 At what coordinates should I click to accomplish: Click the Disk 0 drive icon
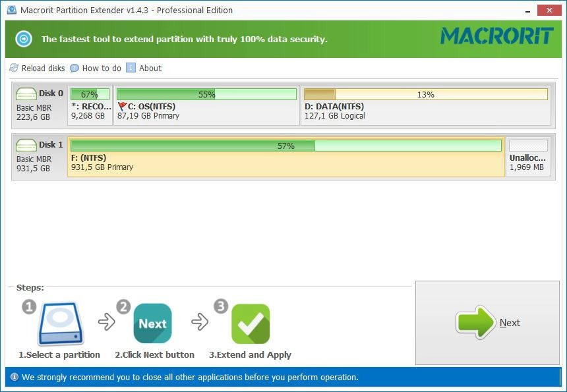(x=26, y=94)
